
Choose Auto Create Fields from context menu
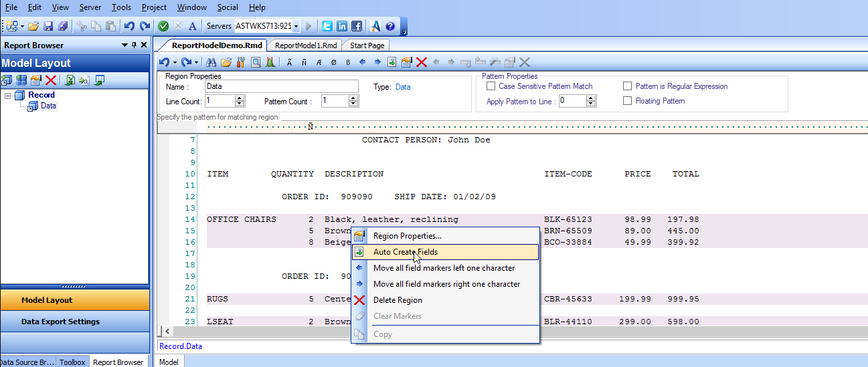406,252
